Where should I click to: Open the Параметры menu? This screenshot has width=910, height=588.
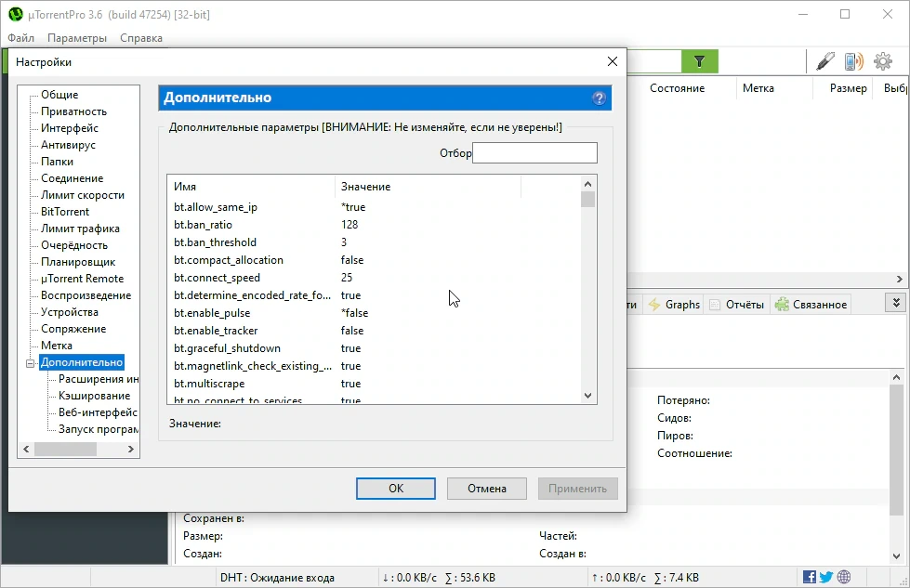[x=77, y=38]
